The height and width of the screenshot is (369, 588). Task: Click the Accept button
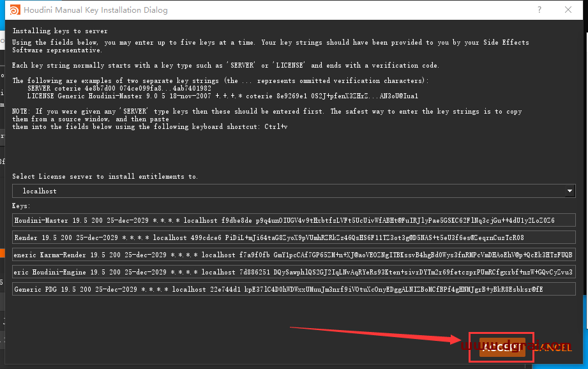(502, 347)
